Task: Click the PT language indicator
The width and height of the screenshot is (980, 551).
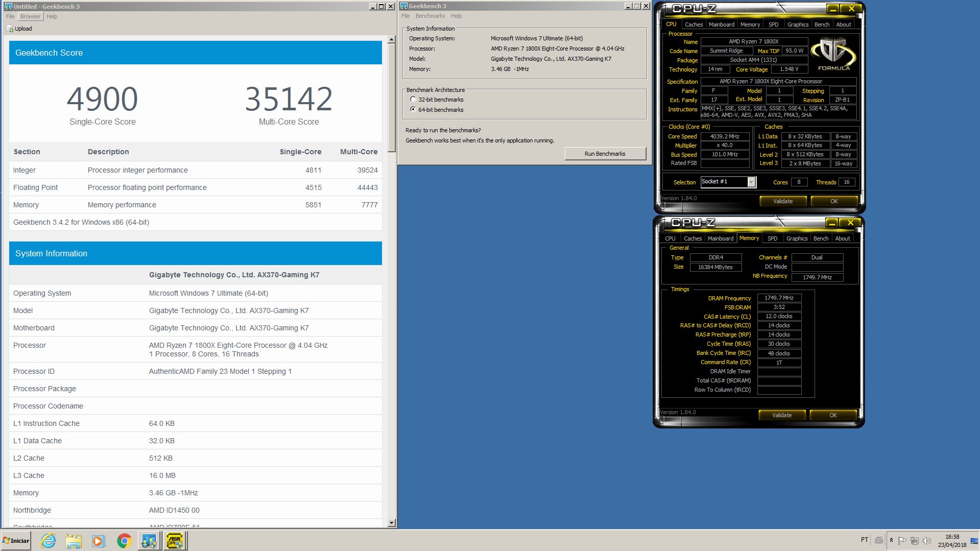Action: [x=864, y=540]
